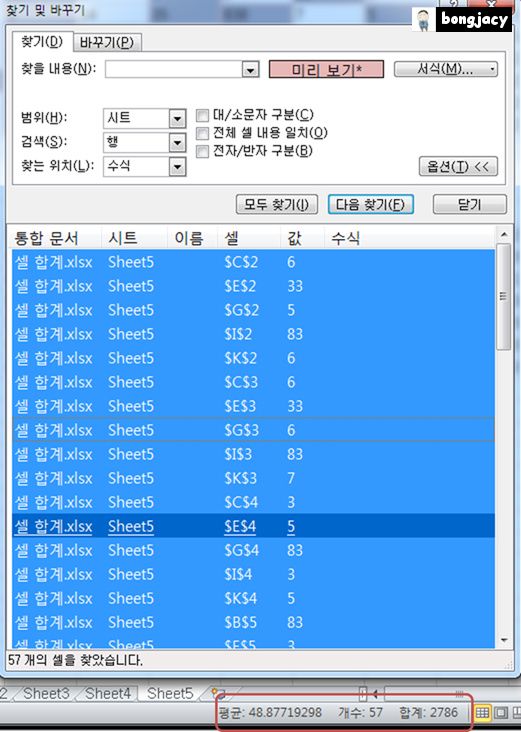The height and width of the screenshot is (732, 521).
Task: Select result row for cell $K$4
Action: [253, 598]
